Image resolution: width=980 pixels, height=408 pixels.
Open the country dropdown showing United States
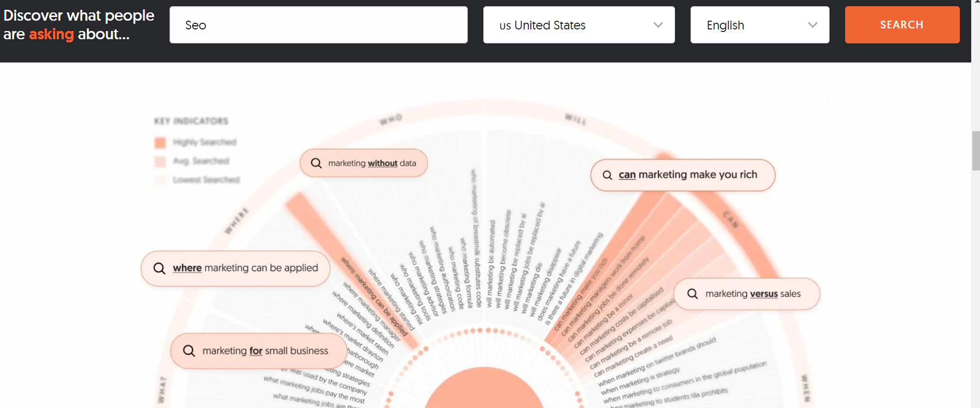click(x=578, y=25)
